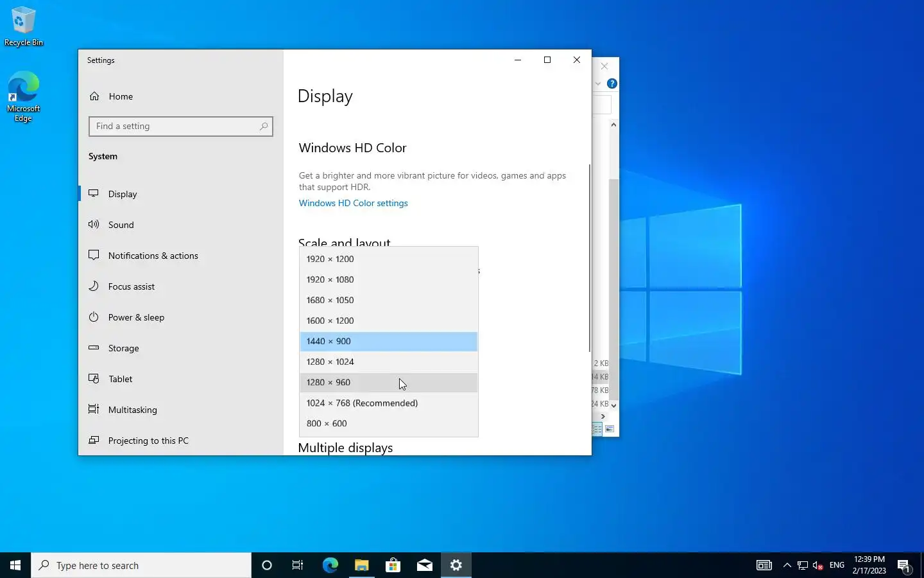
Task: Click the Find a setting search box
Action: [181, 127]
